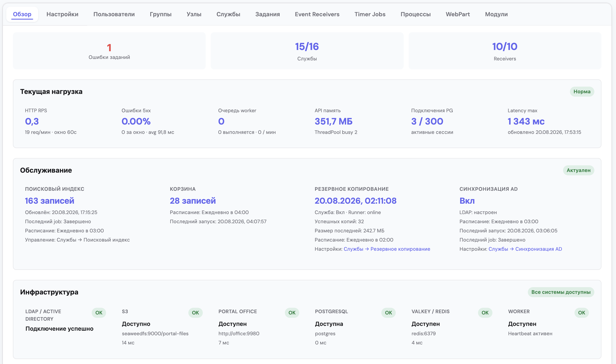Click the text ThreadPool busy 2
The height and width of the screenshot is (364, 616).
(x=336, y=132)
